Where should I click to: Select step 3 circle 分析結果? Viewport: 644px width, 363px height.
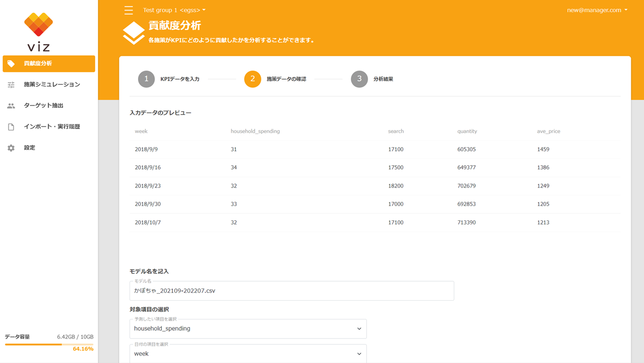[x=359, y=79]
